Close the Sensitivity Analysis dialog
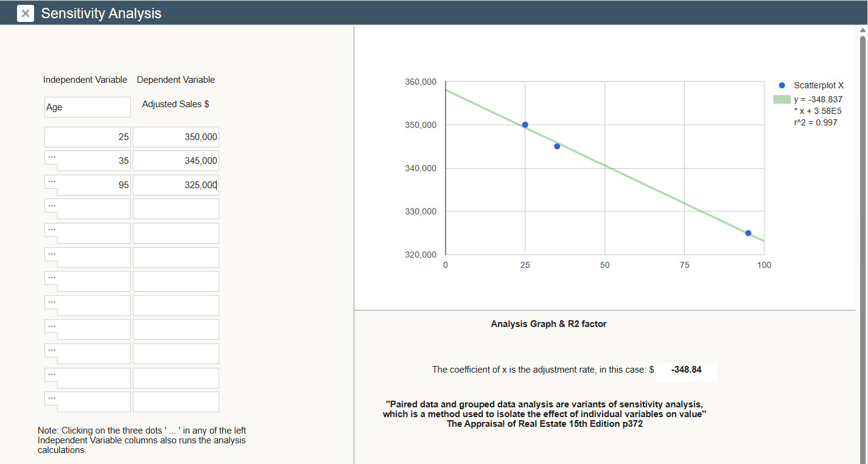Screen dimensions: 868x464 [26, 13]
